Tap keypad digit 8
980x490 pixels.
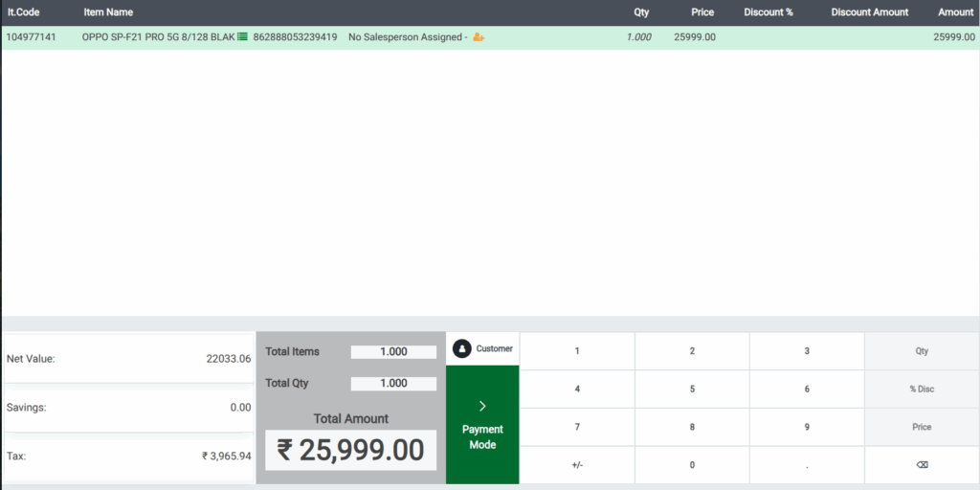point(692,427)
